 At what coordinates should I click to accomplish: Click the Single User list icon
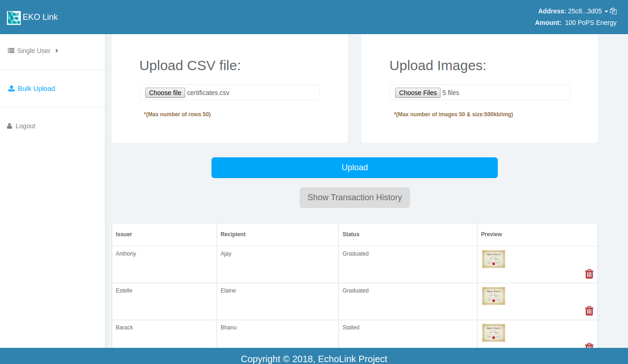pyautogui.click(x=11, y=51)
